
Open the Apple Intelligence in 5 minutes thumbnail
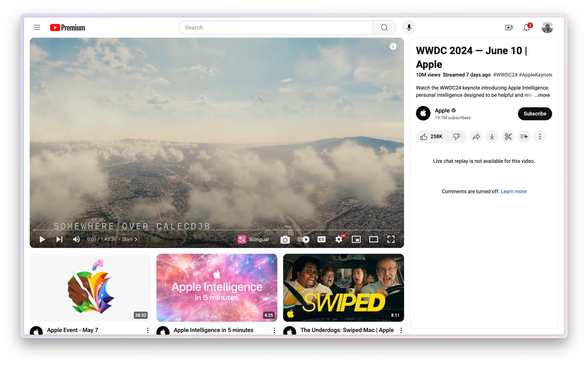[217, 287]
